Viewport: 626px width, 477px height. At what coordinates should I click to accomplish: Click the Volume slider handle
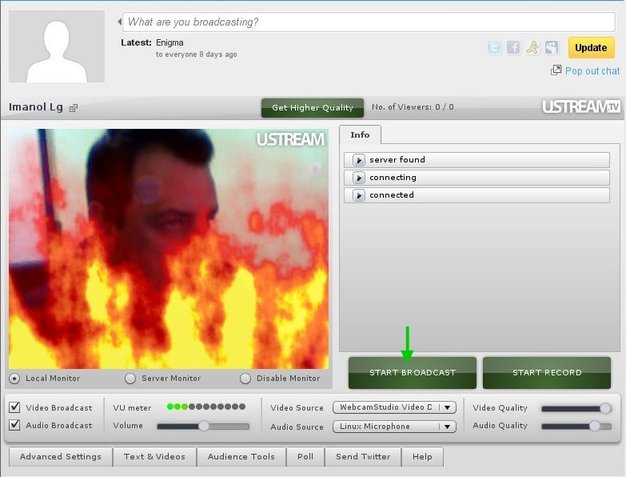coord(204,426)
